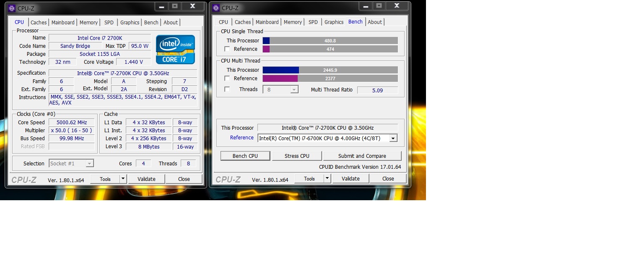Click Level 2 cache value 4 x 256 KBytes
The height and width of the screenshot is (272, 644).
point(148,139)
